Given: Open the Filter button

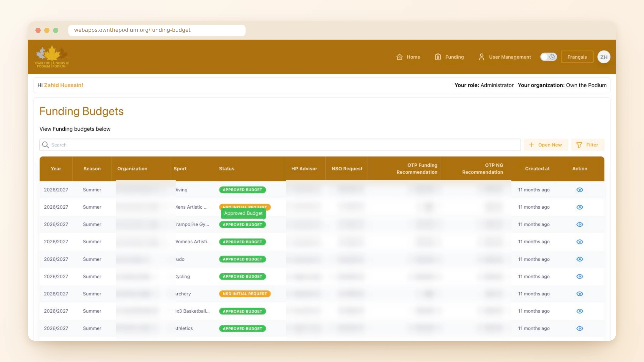Looking at the screenshot, I should tap(587, 145).
